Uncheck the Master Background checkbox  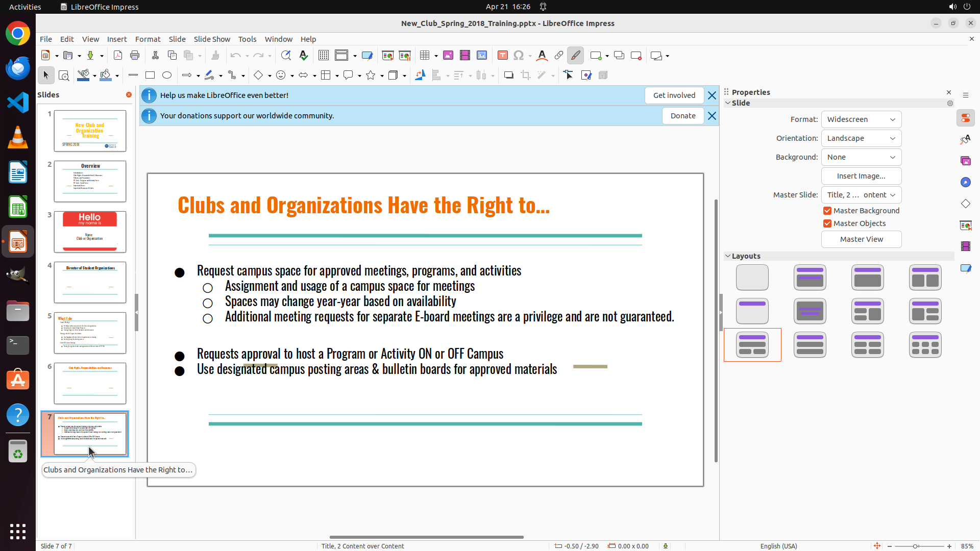coord(827,211)
